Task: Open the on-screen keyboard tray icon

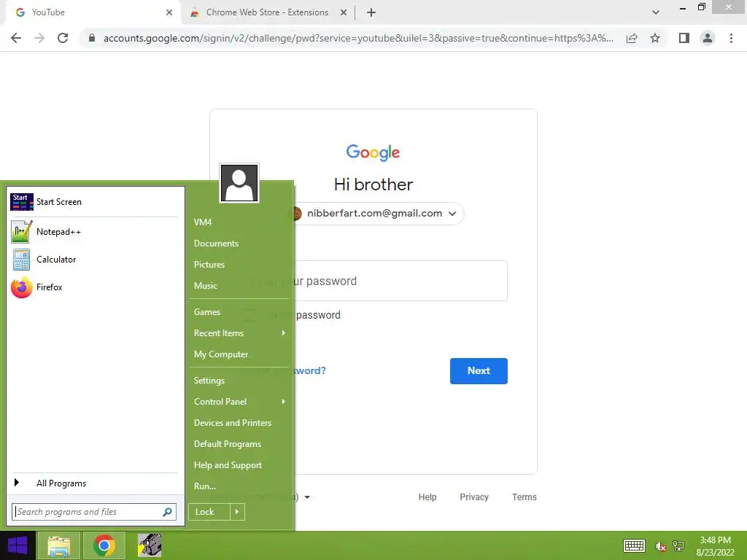Action: 634,545
